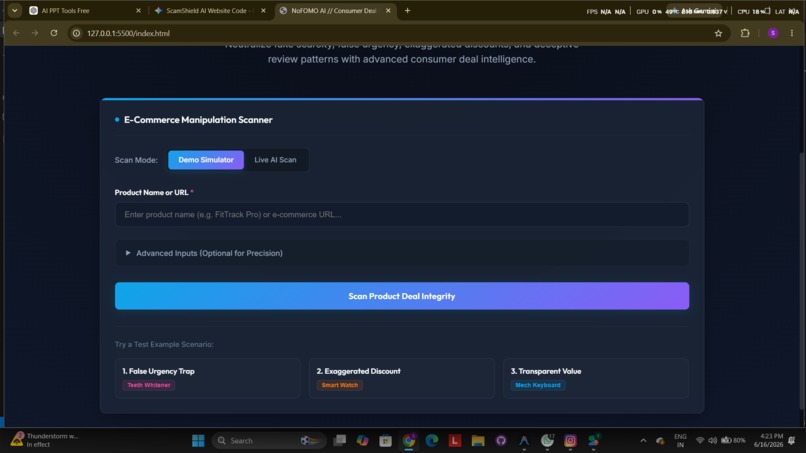The image size is (806, 453).
Task: Open Instagram from the taskbar
Action: [x=570, y=441]
